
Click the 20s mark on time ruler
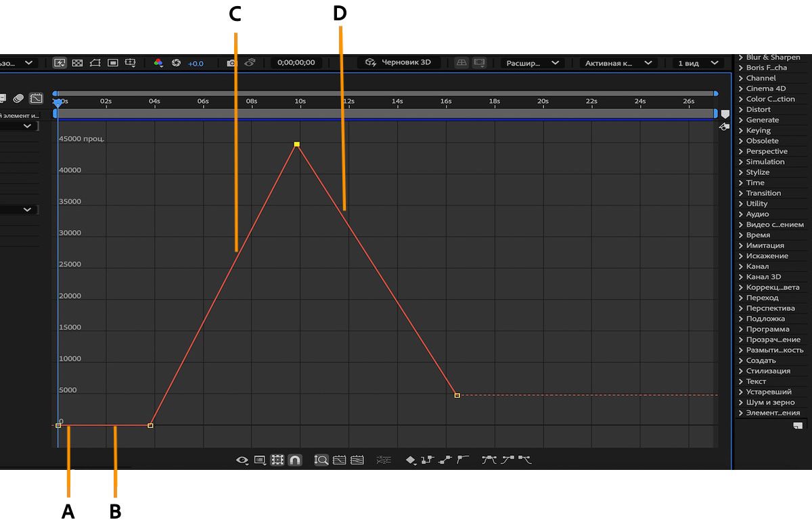coord(543,101)
